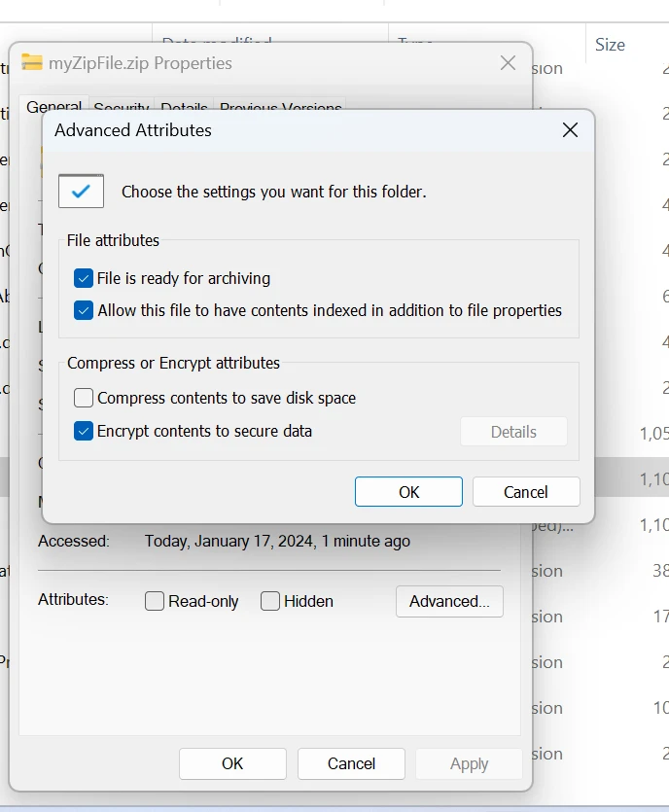The image size is (669, 812).
Task: Click the checkmark settings icon in Advanced Attributes
Action: click(x=81, y=191)
